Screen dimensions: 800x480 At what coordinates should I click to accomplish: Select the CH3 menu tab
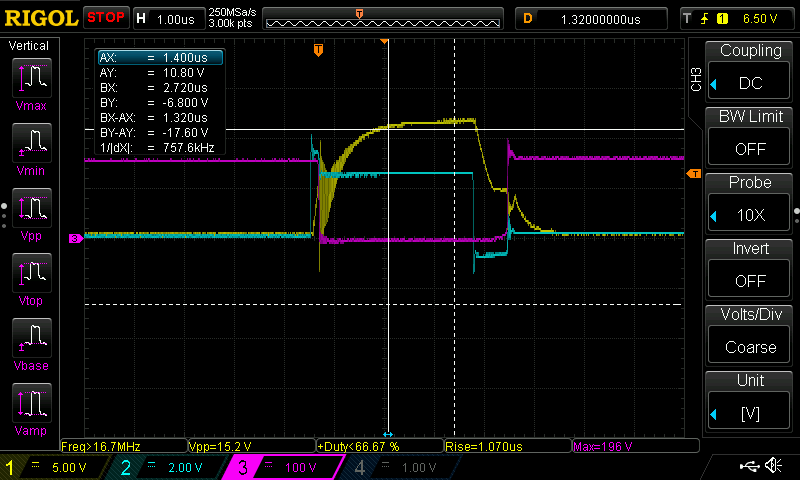pyautogui.click(x=696, y=79)
